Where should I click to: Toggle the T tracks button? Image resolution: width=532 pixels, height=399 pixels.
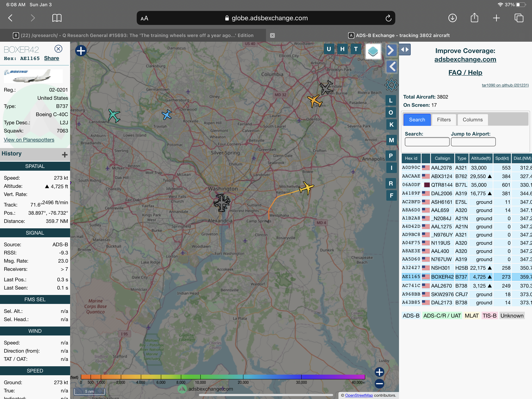(356, 49)
